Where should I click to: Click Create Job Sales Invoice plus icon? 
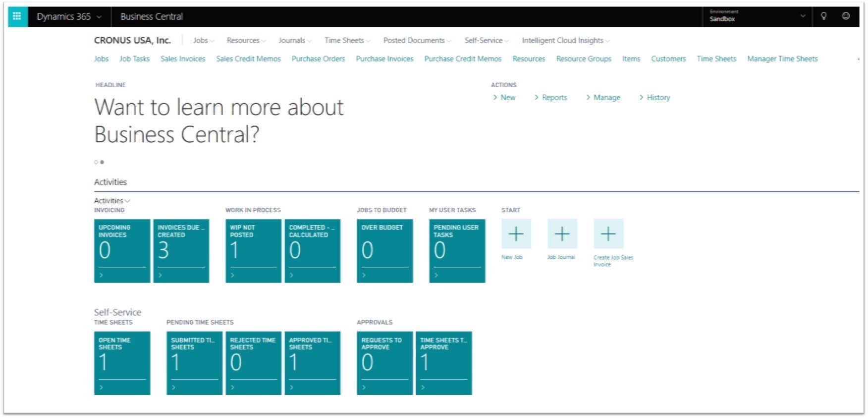608,234
